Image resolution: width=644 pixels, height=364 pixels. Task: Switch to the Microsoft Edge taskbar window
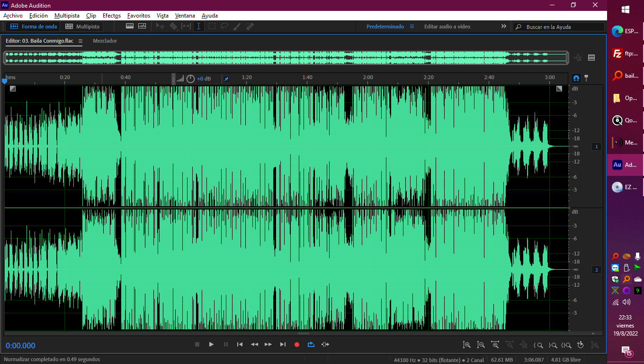pos(626,32)
